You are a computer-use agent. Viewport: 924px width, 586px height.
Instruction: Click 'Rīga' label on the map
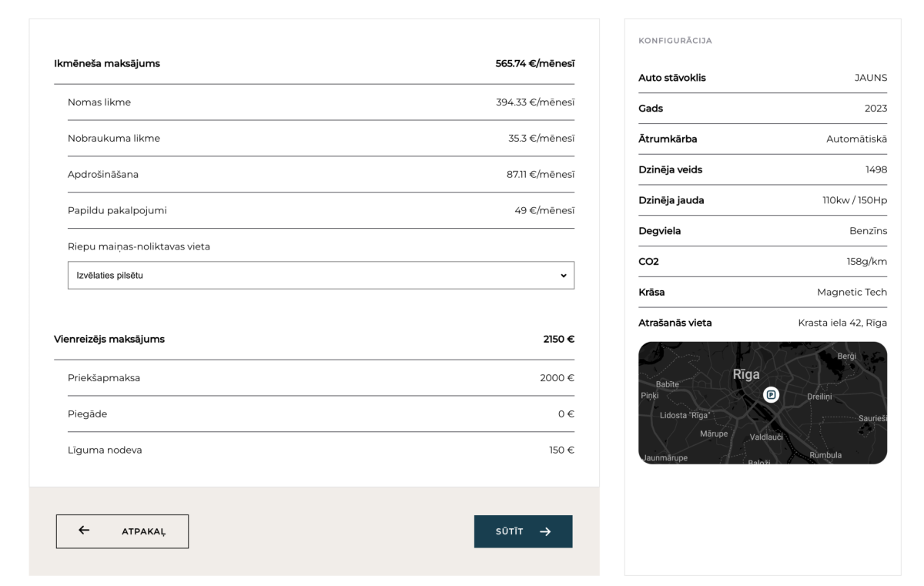[746, 375]
